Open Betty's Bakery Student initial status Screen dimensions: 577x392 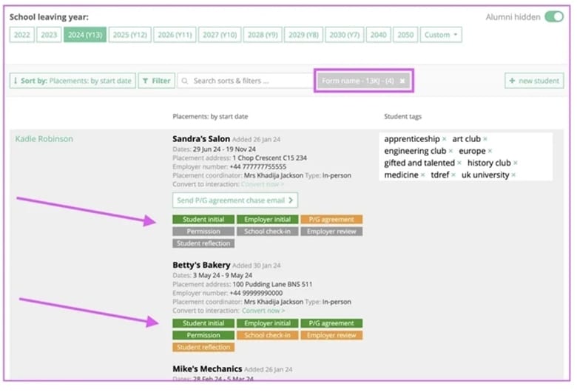(x=203, y=323)
